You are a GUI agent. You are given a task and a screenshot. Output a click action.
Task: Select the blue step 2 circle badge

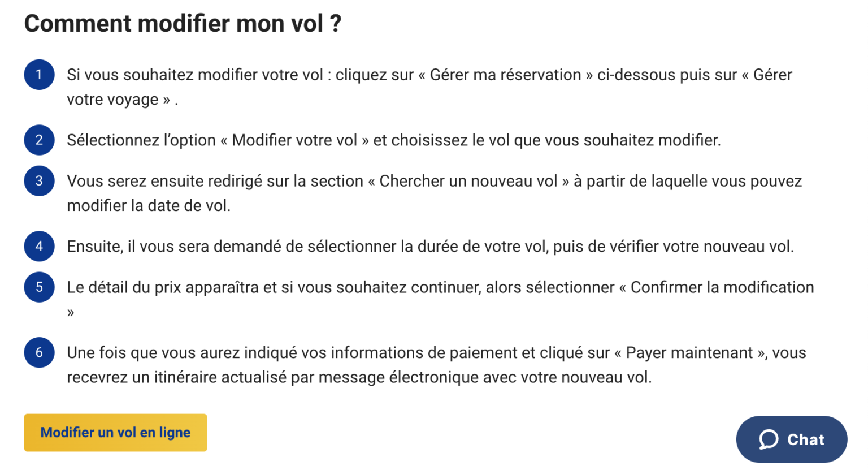point(38,140)
